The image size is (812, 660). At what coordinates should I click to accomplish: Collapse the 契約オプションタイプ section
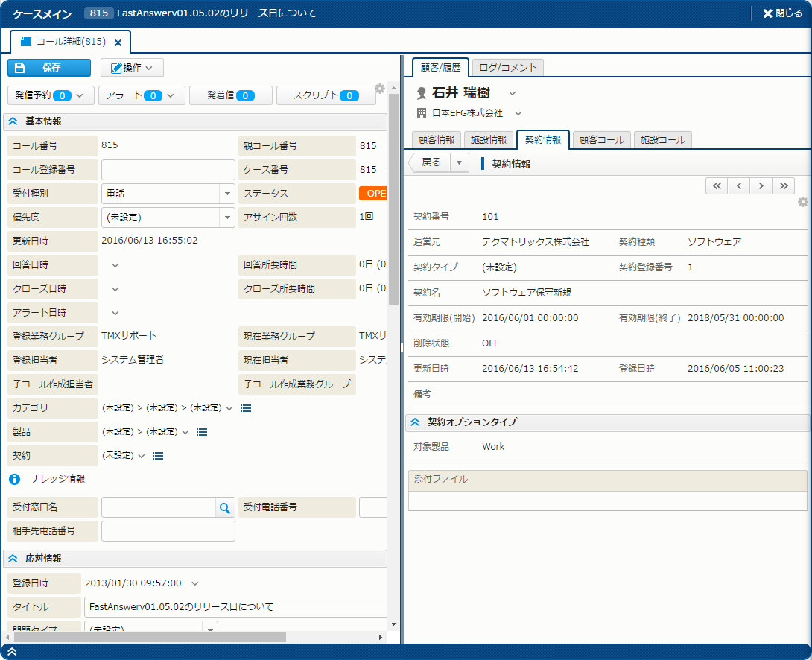tap(416, 422)
